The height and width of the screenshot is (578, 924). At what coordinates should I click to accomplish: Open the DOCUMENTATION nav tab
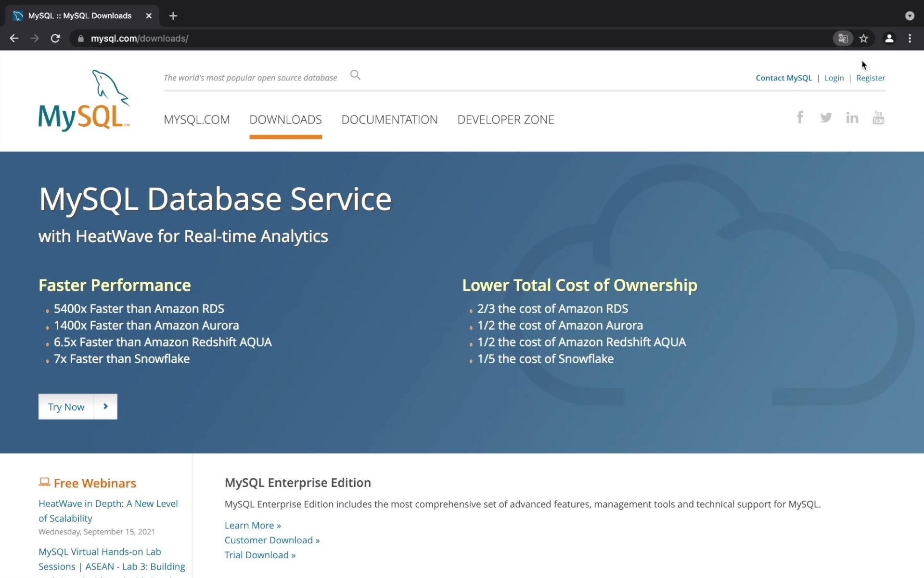coord(389,119)
